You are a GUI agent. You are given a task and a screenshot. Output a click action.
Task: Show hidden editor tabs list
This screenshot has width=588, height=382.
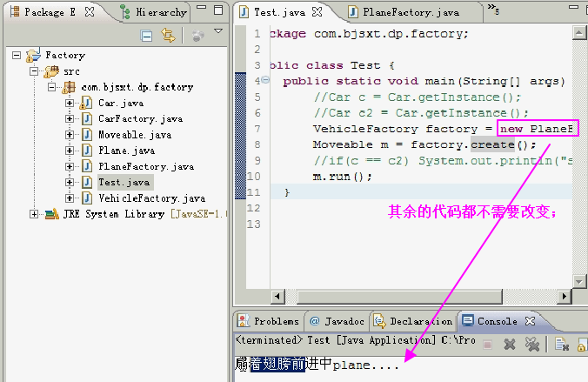pos(493,9)
